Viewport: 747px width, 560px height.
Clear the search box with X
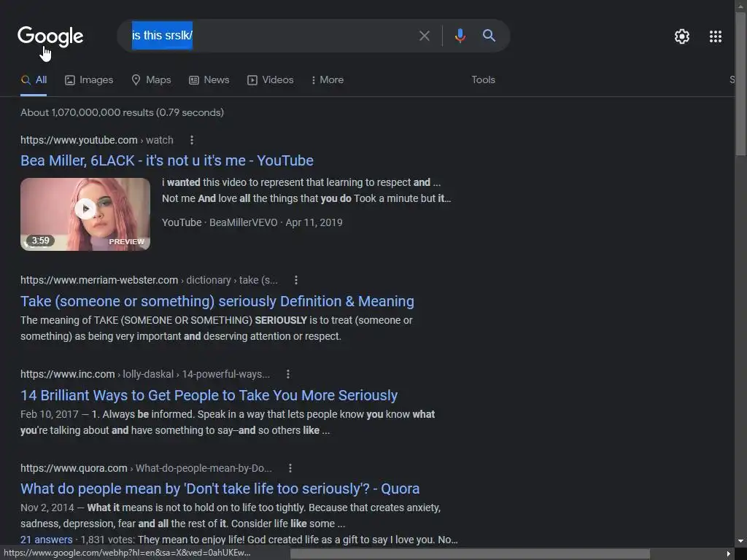pyautogui.click(x=424, y=36)
